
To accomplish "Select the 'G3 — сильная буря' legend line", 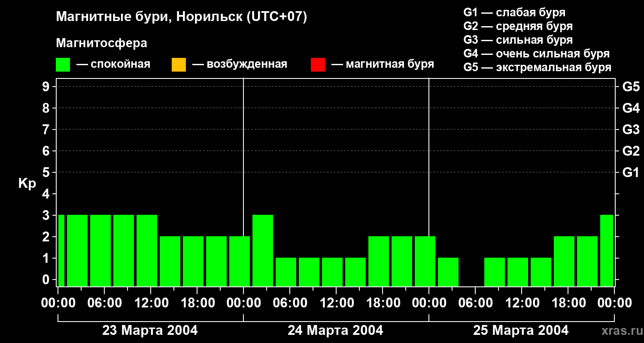I will (x=518, y=40).
